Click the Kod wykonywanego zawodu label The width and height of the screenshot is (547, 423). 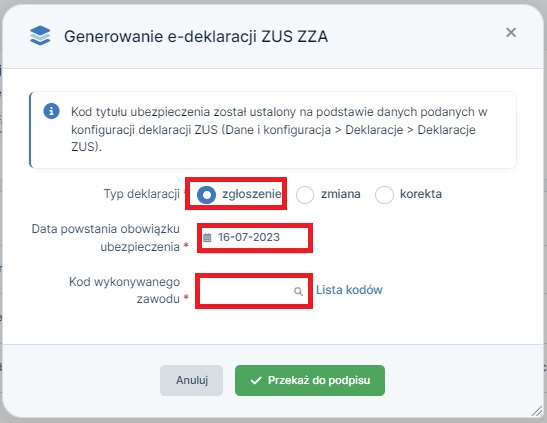[x=125, y=290]
